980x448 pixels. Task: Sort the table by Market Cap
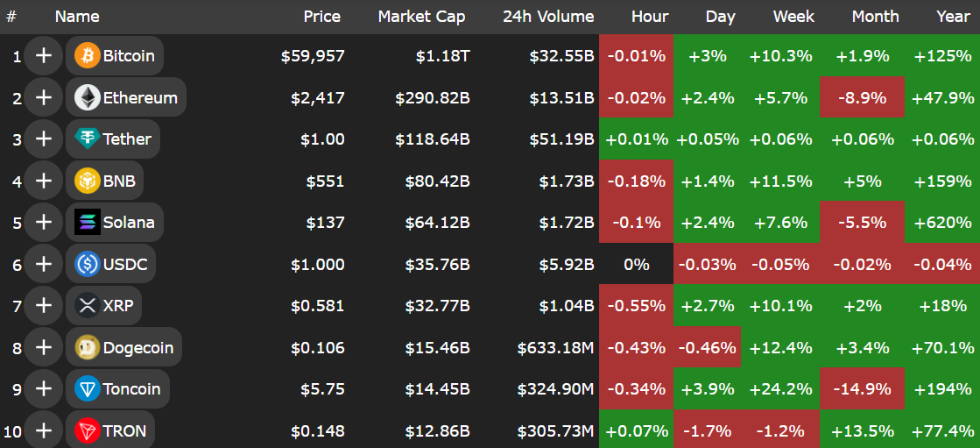pyautogui.click(x=421, y=17)
